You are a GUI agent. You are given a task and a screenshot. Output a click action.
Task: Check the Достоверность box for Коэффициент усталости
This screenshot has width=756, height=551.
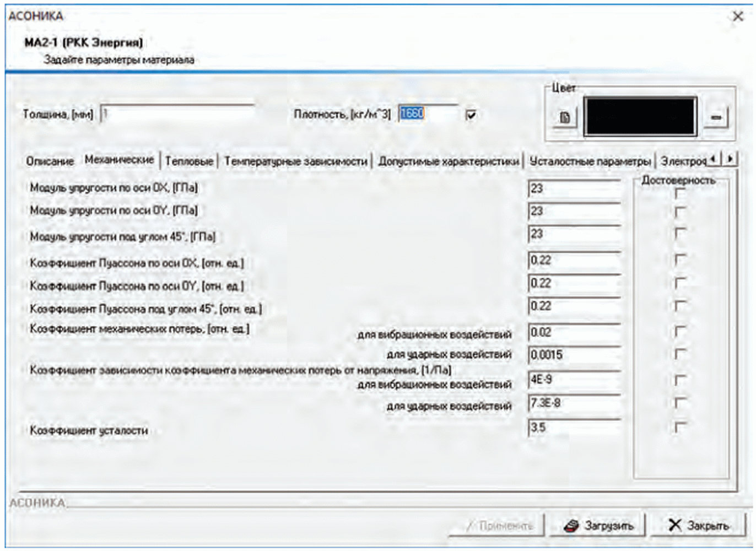pyautogui.click(x=680, y=427)
